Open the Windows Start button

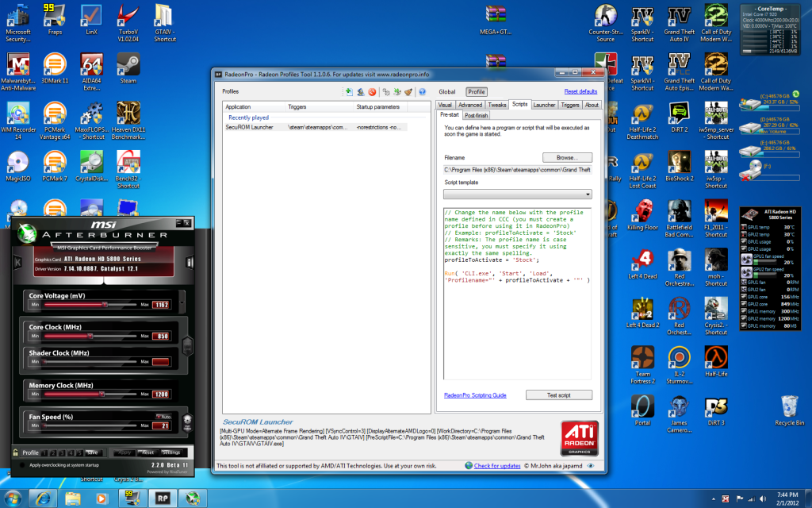click(x=13, y=498)
